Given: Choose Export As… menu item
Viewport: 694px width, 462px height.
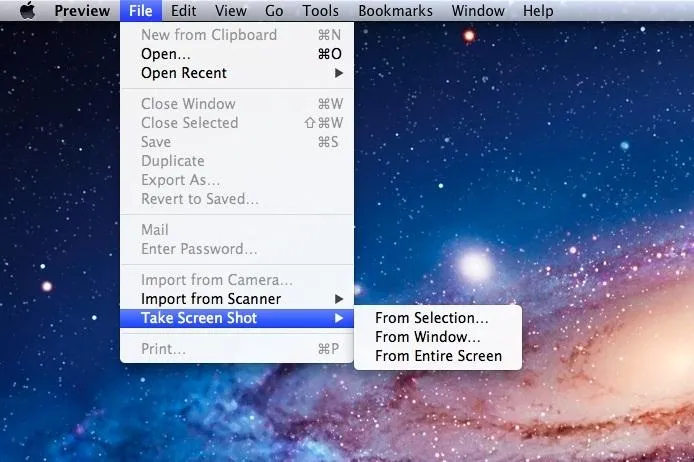Looking at the screenshot, I should click(237, 180).
